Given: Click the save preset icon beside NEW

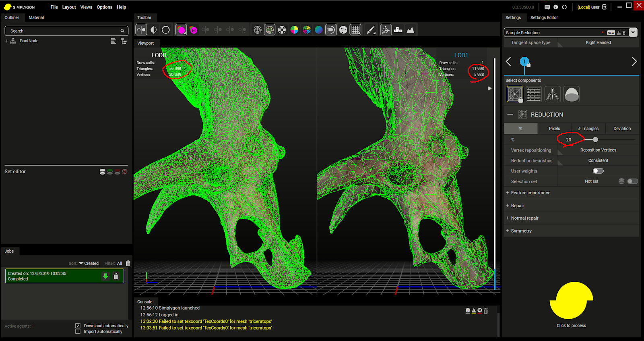Looking at the screenshot, I should [x=619, y=33].
